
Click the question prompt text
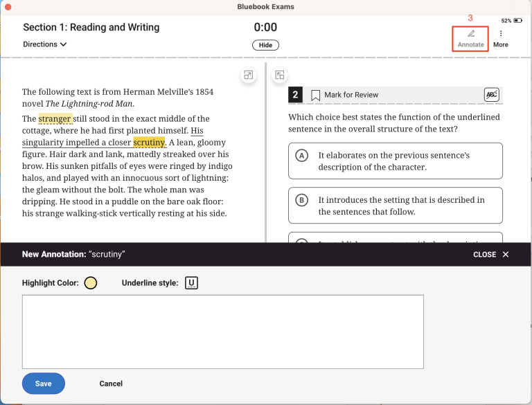[394, 123]
